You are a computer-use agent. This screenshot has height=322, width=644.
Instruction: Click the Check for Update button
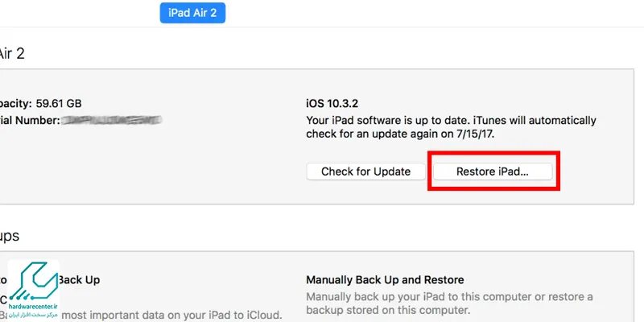[365, 171]
